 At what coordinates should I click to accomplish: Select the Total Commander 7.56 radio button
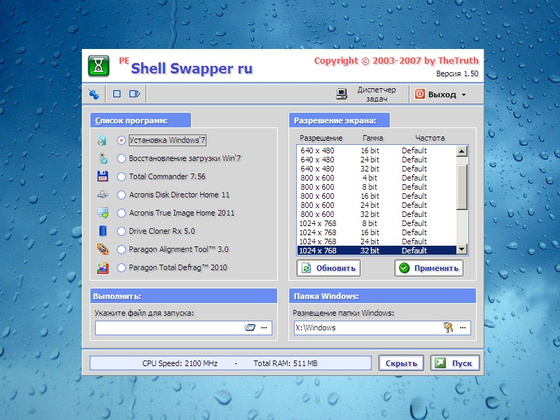click(x=121, y=176)
